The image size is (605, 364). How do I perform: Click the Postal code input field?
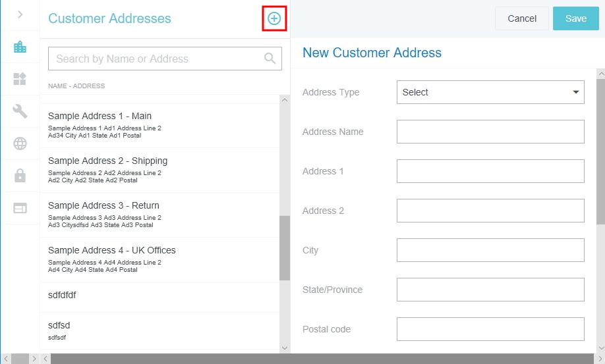(490, 329)
